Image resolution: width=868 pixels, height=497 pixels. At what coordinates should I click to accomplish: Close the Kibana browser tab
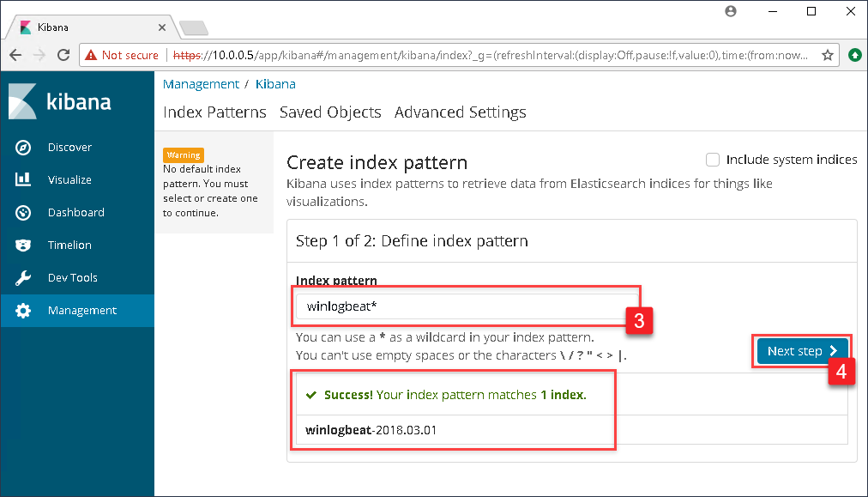point(161,27)
